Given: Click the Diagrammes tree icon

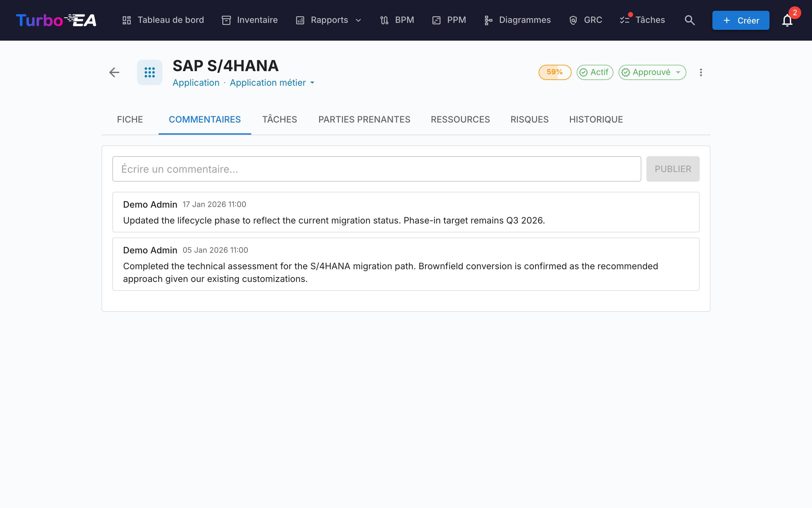Looking at the screenshot, I should 488,20.
